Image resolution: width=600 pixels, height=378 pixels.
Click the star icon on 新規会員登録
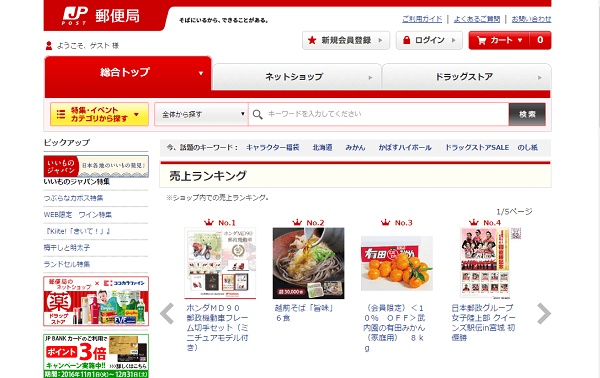pyautogui.click(x=312, y=40)
